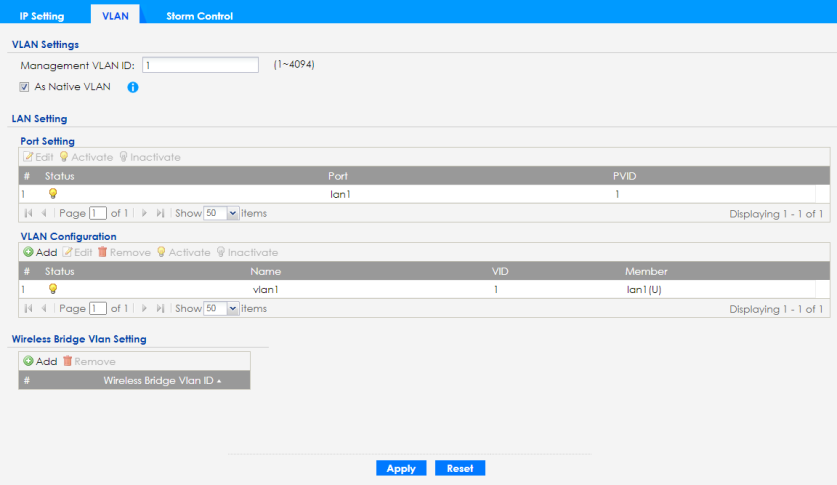Click Edit icon in Port Setting toolbar
837x485 pixels.
29,157
